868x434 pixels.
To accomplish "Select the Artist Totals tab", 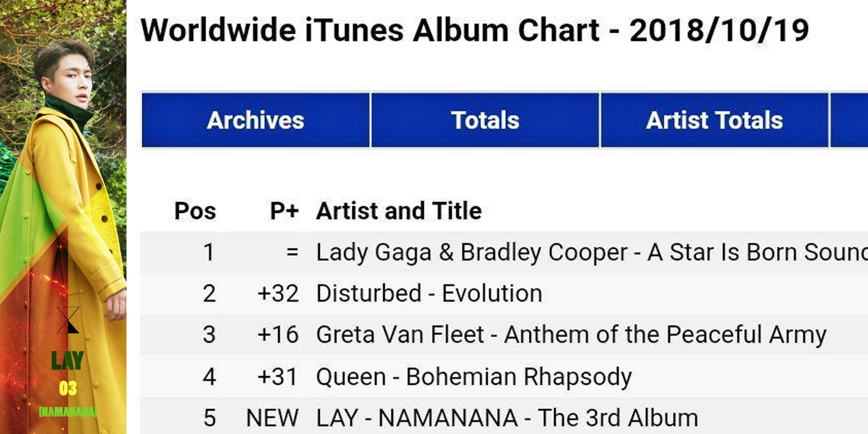I will [714, 120].
